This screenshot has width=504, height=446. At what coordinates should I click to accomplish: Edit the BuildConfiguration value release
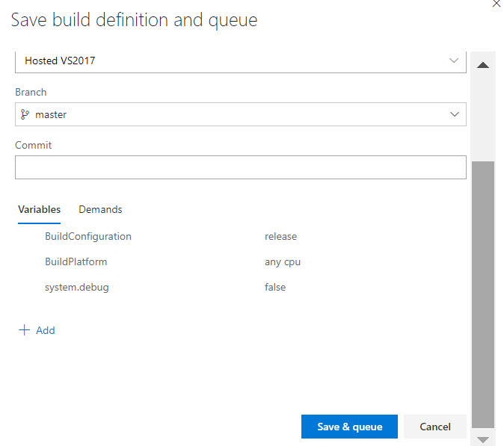pyautogui.click(x=280, y=236)
